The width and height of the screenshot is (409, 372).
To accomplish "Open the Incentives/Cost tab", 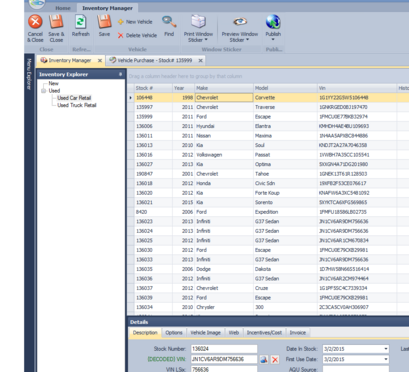I will (x=264, y=333).
